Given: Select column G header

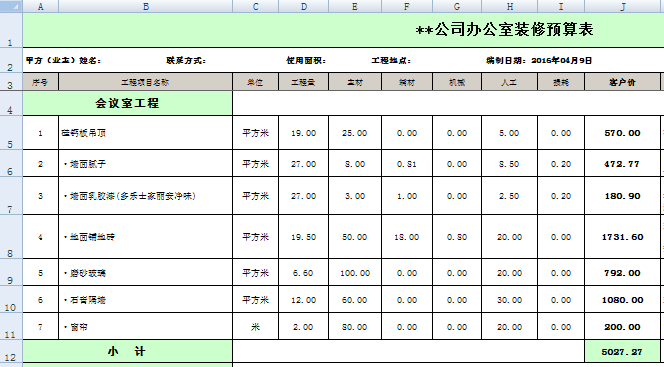Looking at the screenshot, I should [x=457, y=6].
